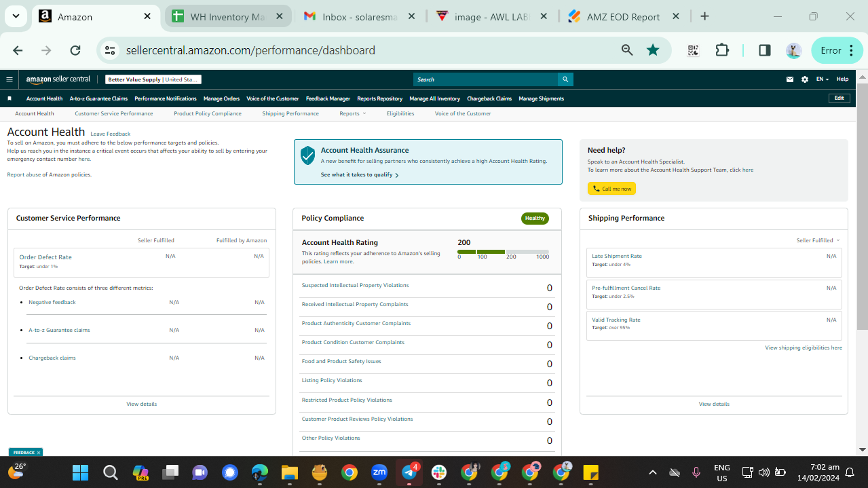Open Customer Service Performance sub-tab

click(x=114, y=113)
